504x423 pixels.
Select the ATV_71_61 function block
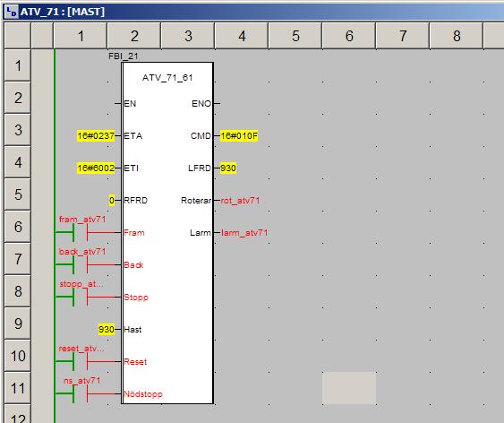pos(167,233)
